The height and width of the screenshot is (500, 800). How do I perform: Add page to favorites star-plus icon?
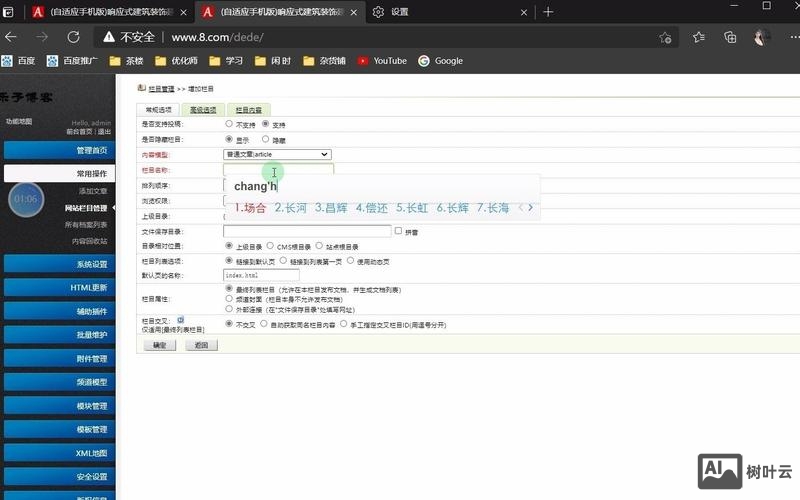pos(665,37)
